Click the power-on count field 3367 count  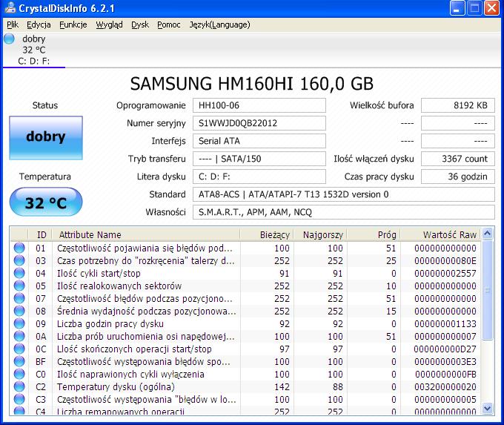tap(458, 159)
